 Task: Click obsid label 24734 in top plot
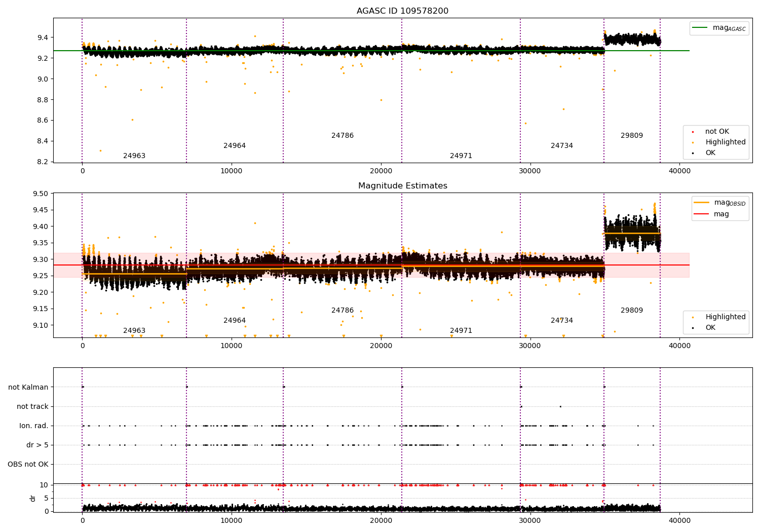562,146
